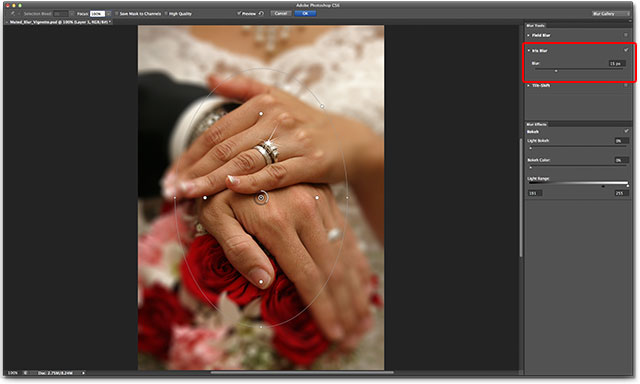Click bottom ellipse boundary handle
Image resolution: width=640 pixels, height=384 pixels.
261,327
